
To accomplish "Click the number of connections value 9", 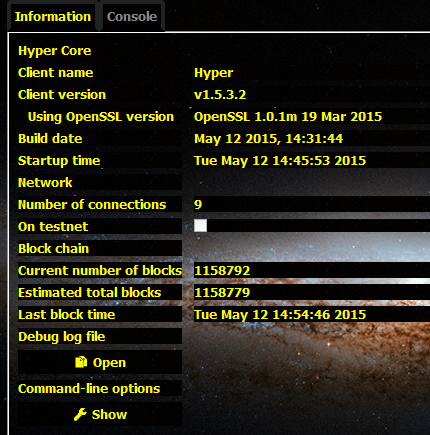I will 198,204.
